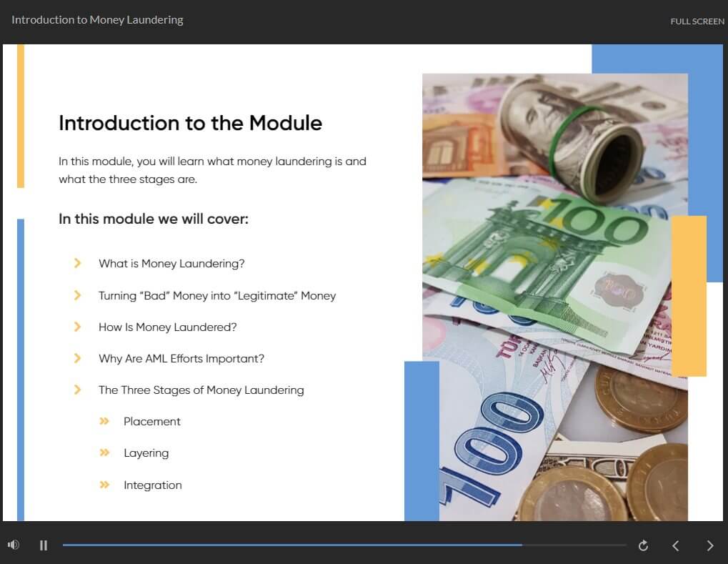Click double-chevron next to Layering
728x564 pixels.
click(x=104, y=452)
